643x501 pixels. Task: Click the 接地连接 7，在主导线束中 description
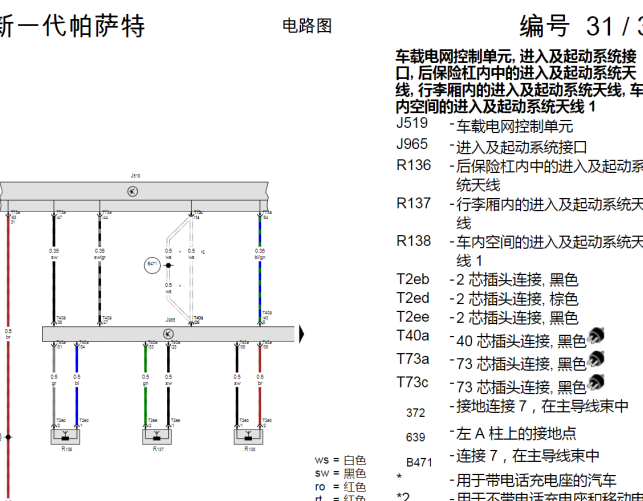click(543, 406)
